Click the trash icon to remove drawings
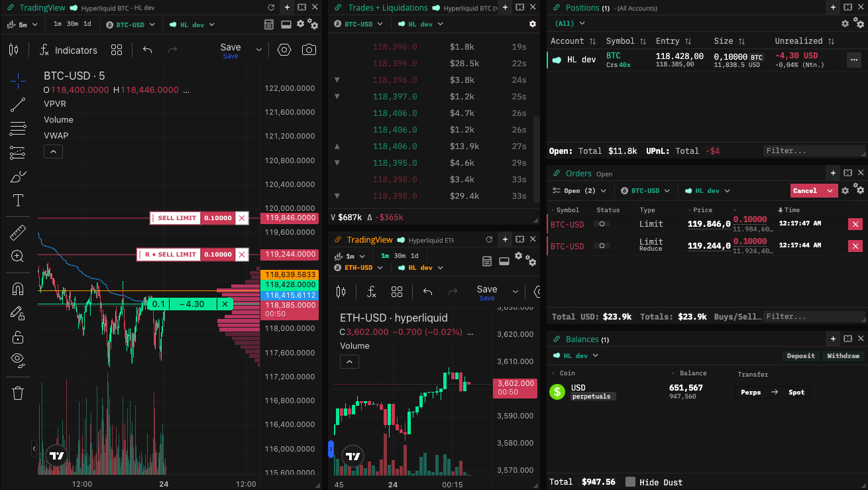 18,393
